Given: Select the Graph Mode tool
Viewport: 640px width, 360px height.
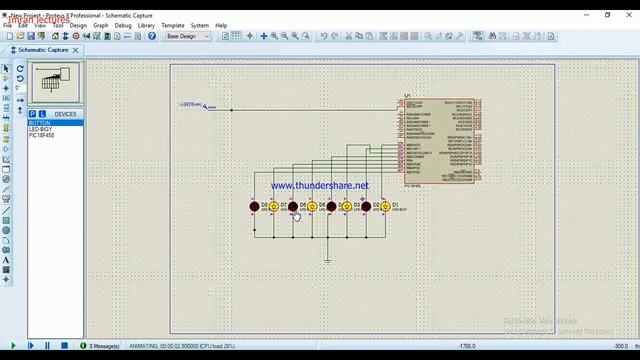Looking at the screenshot, I should tap(6, 159).
